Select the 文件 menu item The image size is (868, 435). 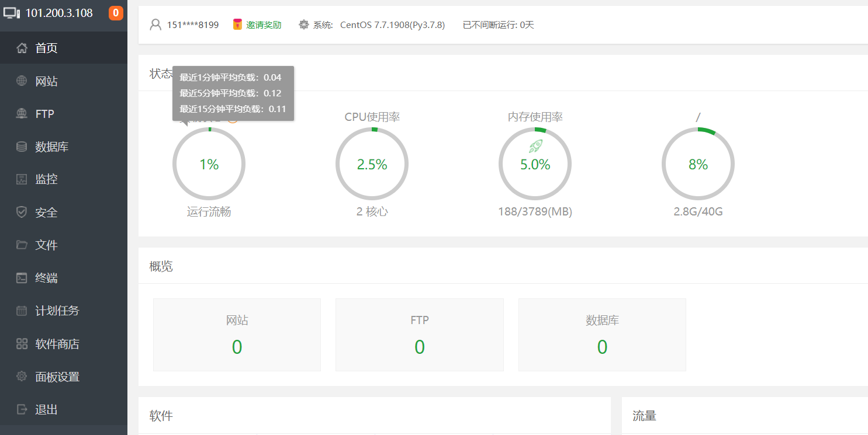(64, 245)
